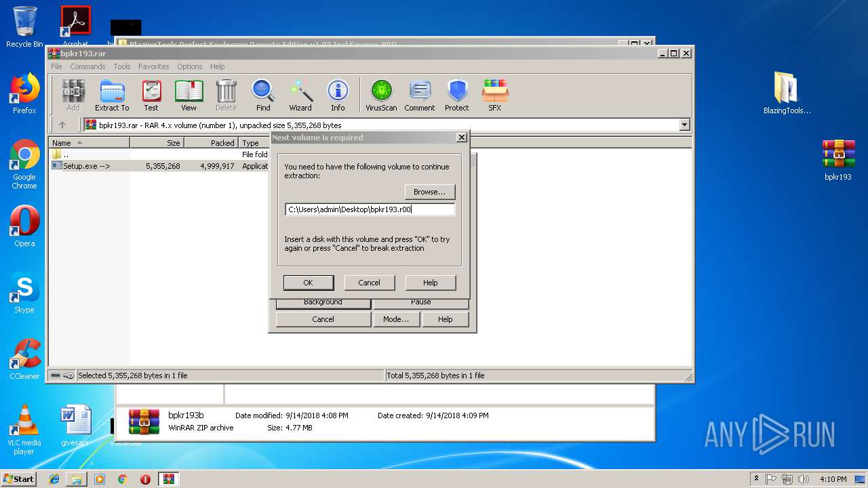Viewport: 868px width, 488px height.
Task: Click the Info icon in toolbar
Action: click(338, 95)
